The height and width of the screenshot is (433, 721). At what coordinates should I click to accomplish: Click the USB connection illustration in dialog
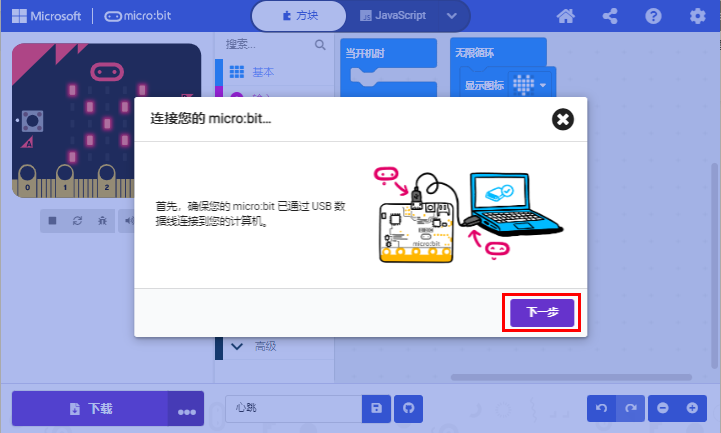[468, 215]
